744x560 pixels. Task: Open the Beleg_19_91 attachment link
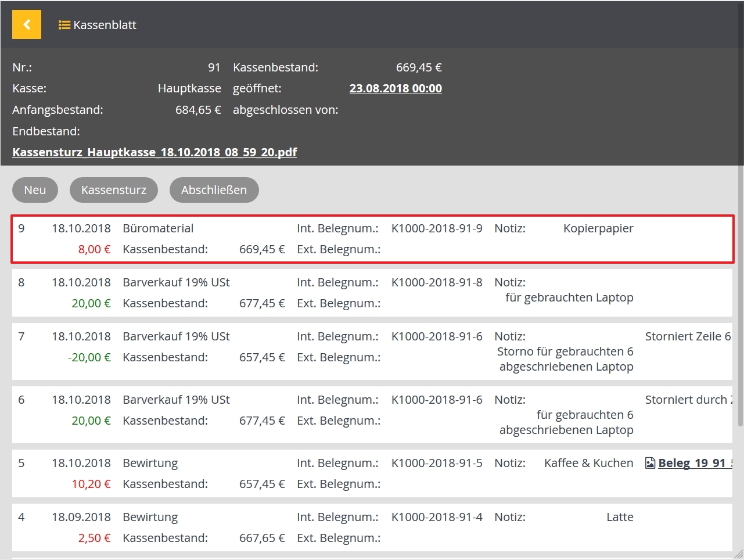click(695, 463)
